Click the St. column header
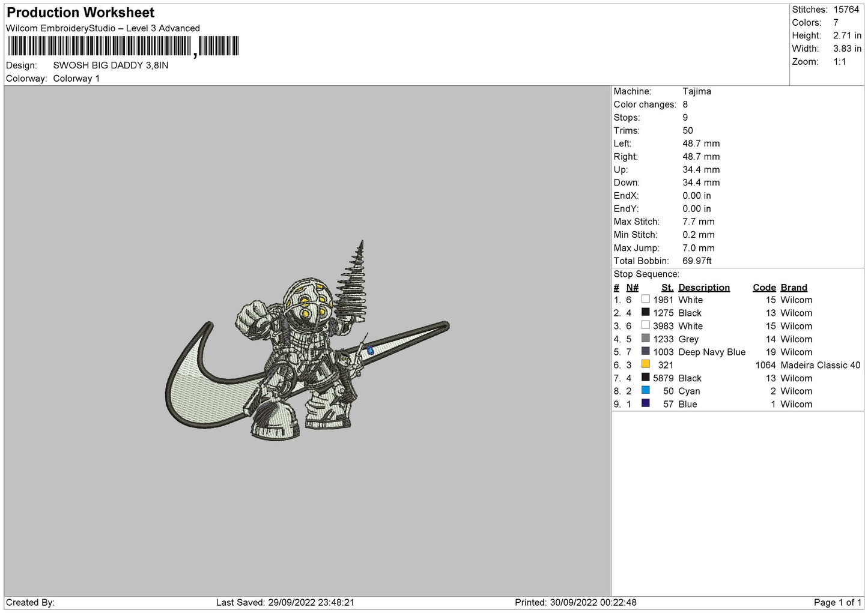The width and height of the screenshot is (868, 613). [667, 288]
